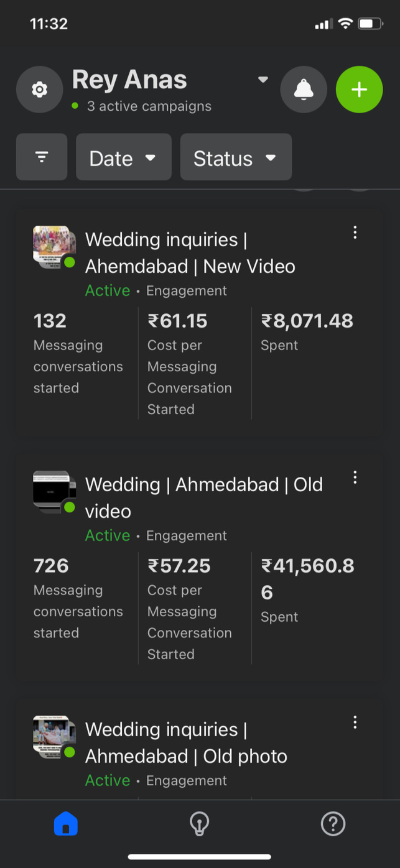Open campaign titled Wedding inquiries Ahemdabad New Video
400x868 pixels.
190,253
